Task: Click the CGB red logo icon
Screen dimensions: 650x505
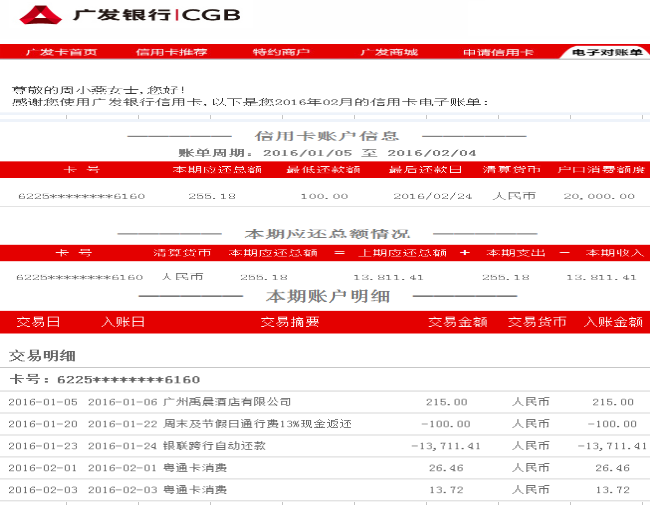Action: [x=41, y=15]
